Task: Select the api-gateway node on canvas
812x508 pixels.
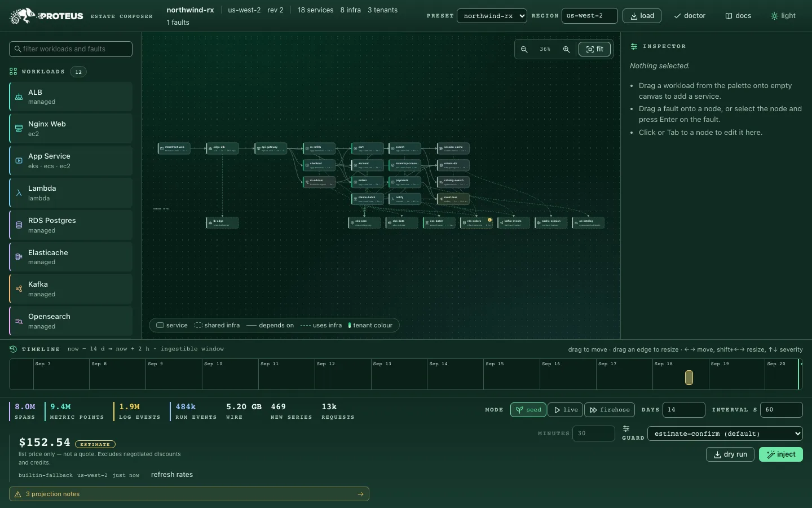Action: [x=271, y=148]
